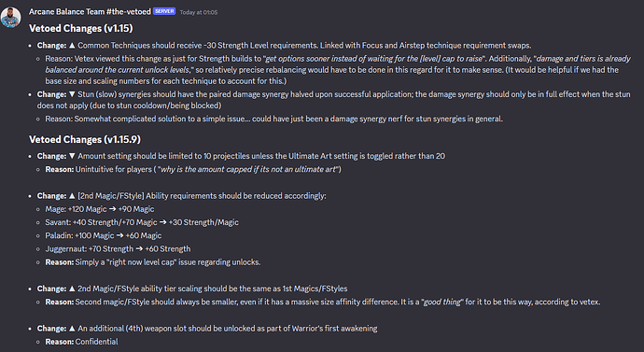Click the Arcane Balance Team #the-vetoed username
Screen dimensions: 644x352
coord(90,11)
